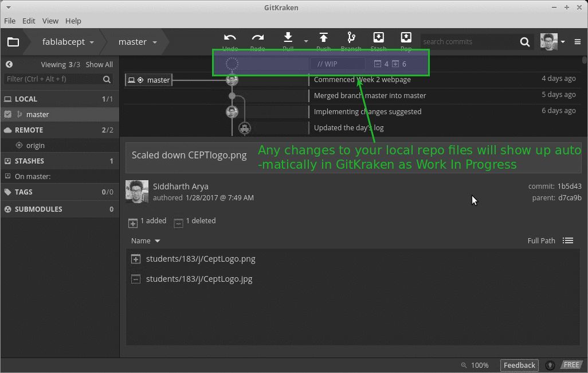Push commits with the Push button
The image size is (588, 373).
click(x=323, y=42)
